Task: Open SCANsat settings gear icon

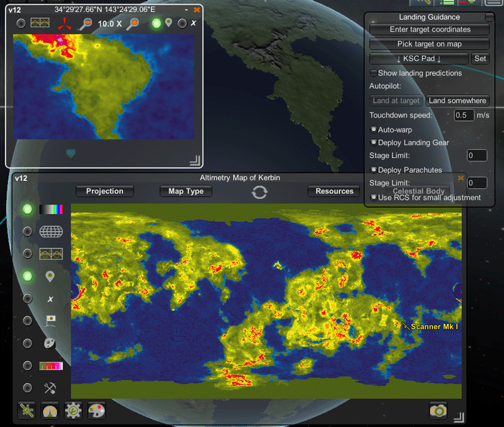Action: point(73,410)
